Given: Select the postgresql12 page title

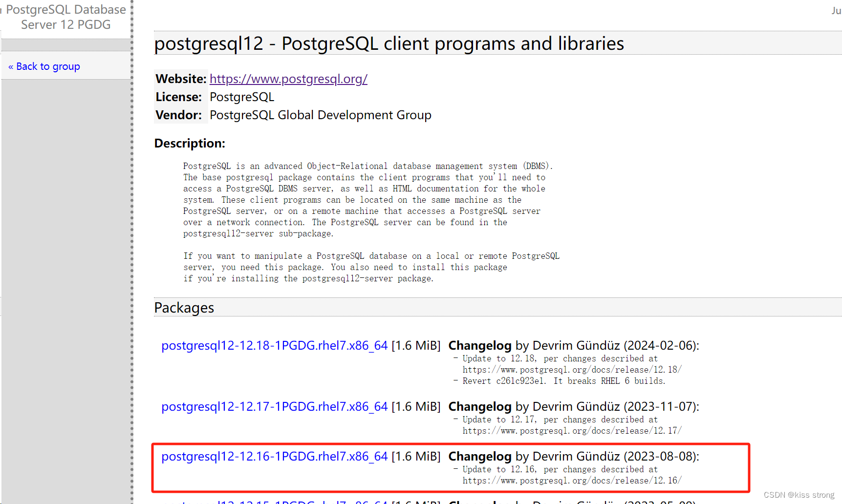Looking at the screenshot, I should [x=389, y=43].
